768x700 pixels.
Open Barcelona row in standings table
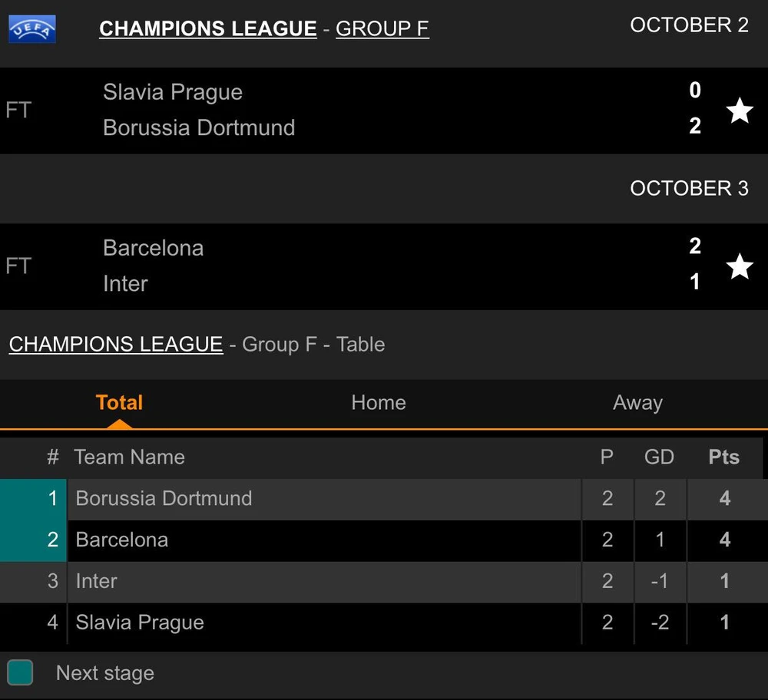coord(121,540)
